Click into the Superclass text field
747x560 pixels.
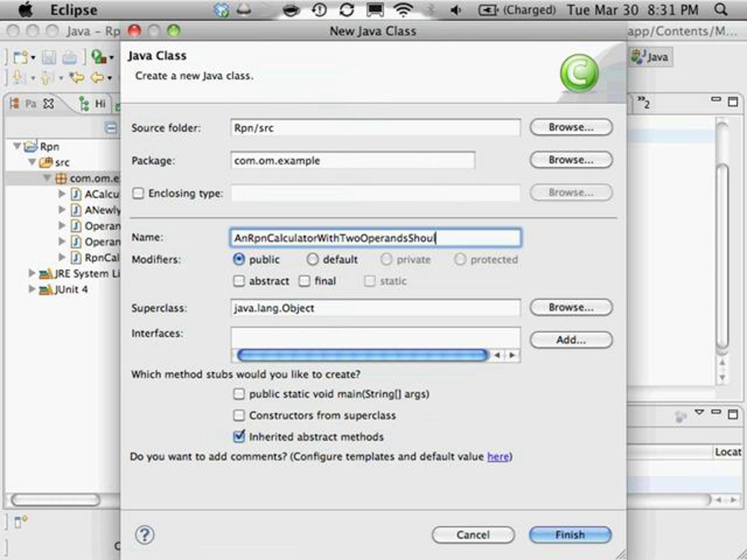coord(376,308)
